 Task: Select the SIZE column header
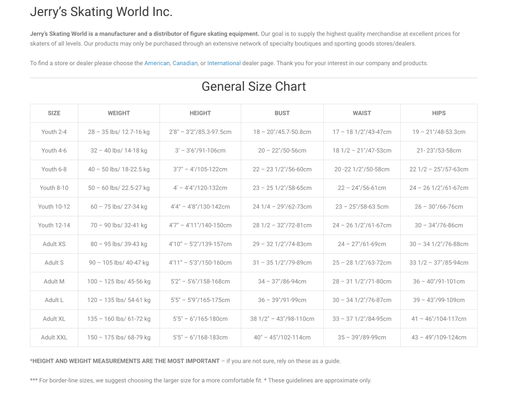point(54,113)
